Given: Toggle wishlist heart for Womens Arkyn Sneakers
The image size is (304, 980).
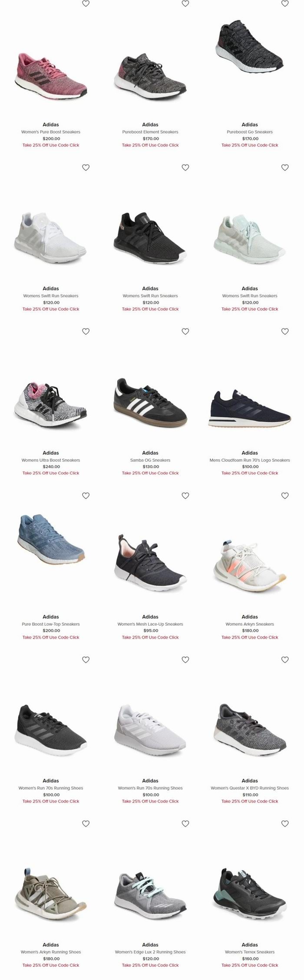Looking at the screenshot, I should tap(285, 495).
